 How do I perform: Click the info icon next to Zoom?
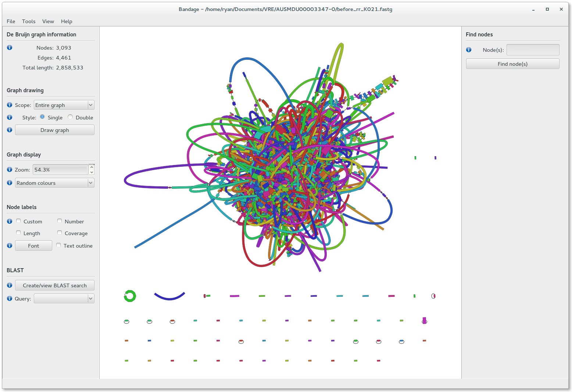coord(10,169)
